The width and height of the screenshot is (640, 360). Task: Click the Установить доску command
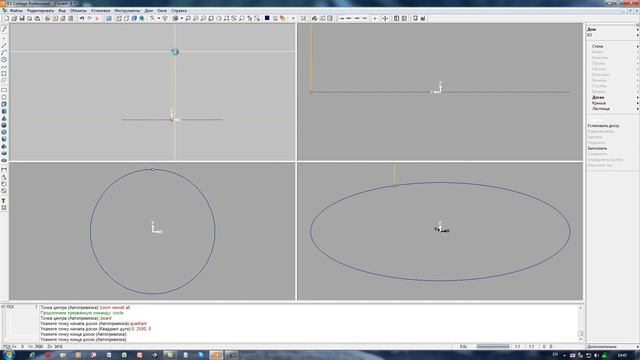coord(603,126)
